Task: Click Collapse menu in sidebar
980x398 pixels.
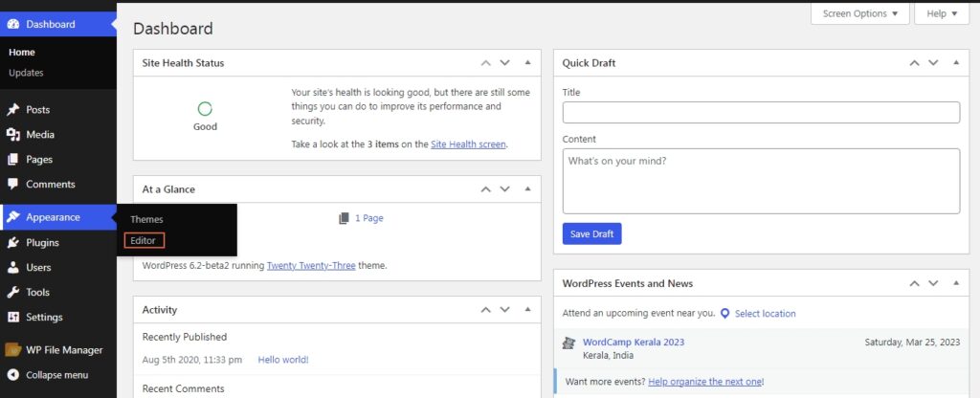Action: pyautogui.click(x=58, y=375)
